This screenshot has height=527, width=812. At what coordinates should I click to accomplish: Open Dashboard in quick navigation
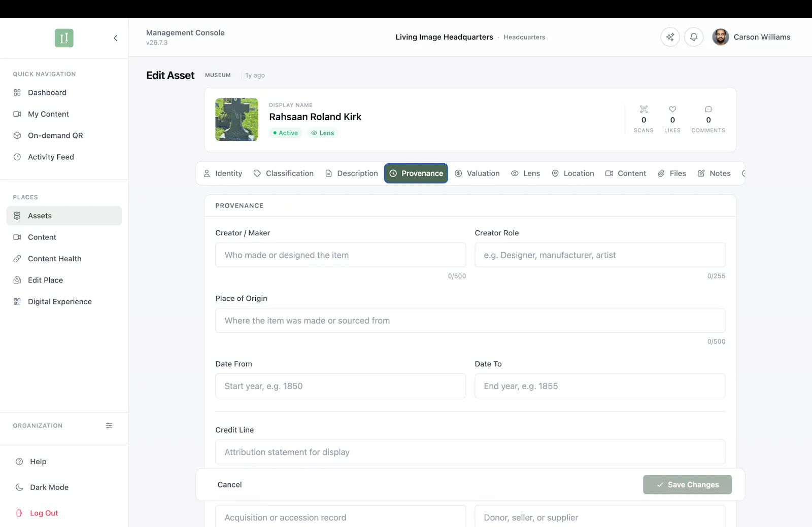[64, 93]
